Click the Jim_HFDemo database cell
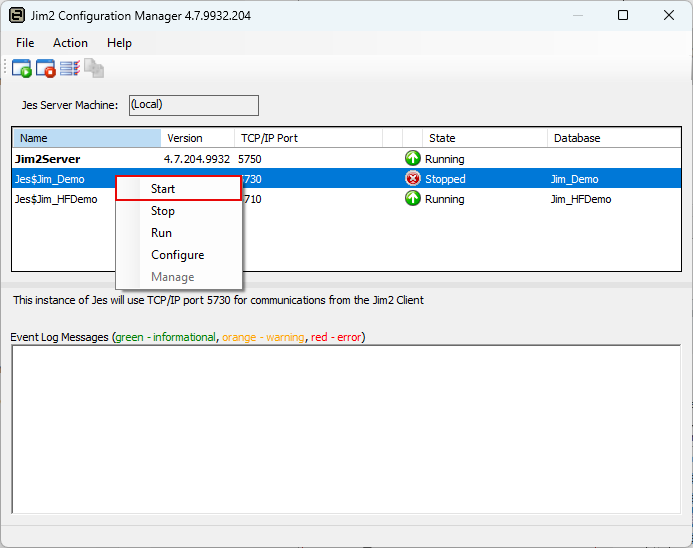The image size is (693, 548). 581,199
